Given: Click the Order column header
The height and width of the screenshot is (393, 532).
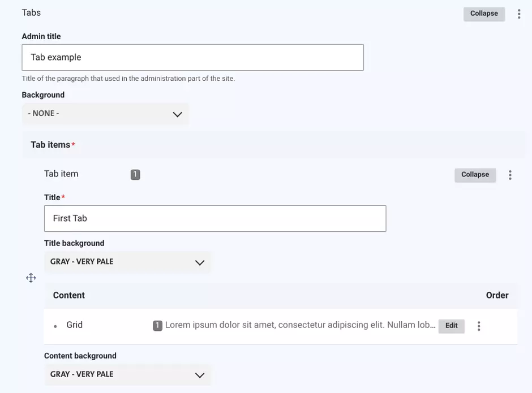Looking at the screenshot, I should [x=497, y=295].
